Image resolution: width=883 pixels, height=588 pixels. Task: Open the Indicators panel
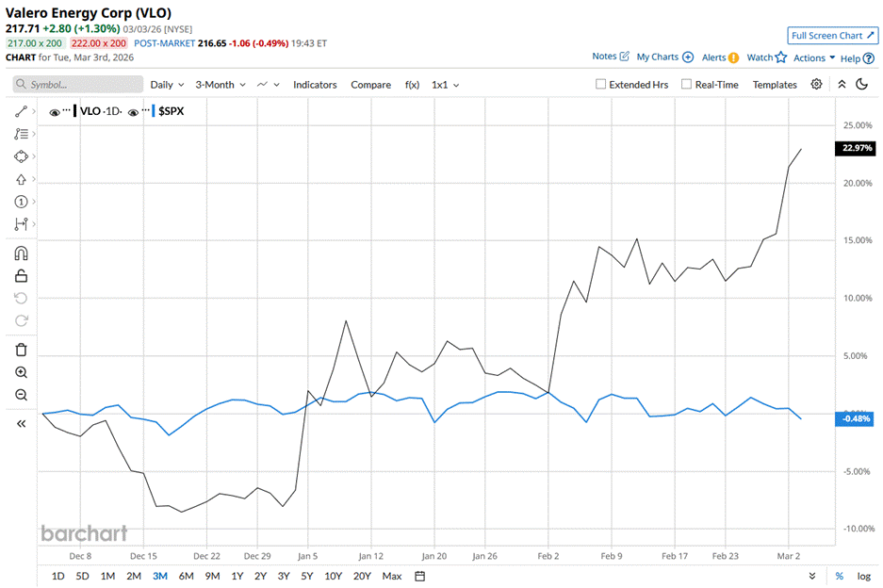click(315, 84)
